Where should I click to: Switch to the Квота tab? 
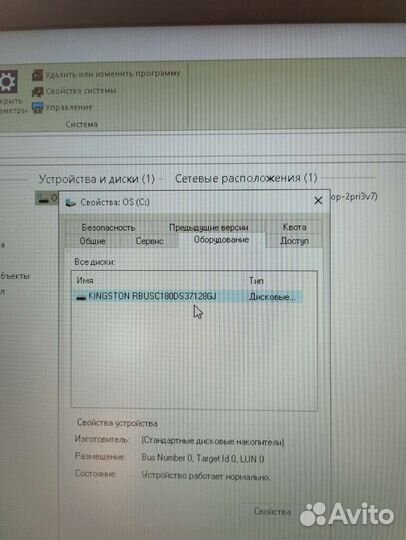294,227
